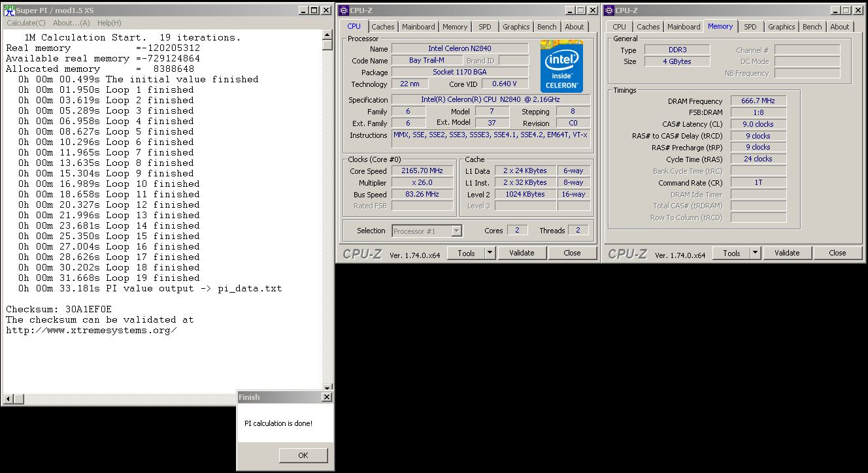Click the CAS# Latency value 9.0 clocks
The width and height of the screenshot is (868, 473).
758,124
